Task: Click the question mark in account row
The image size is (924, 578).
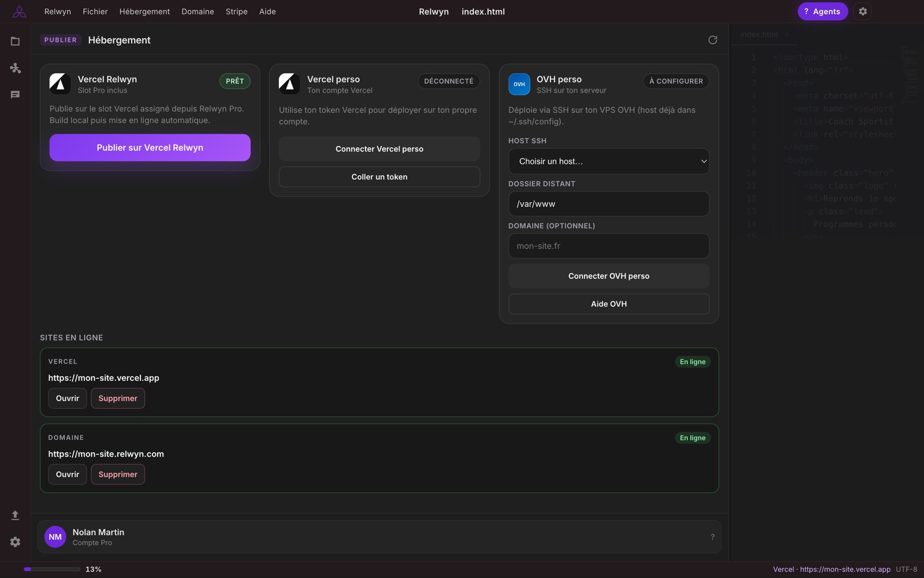Action: pos(713,537)
